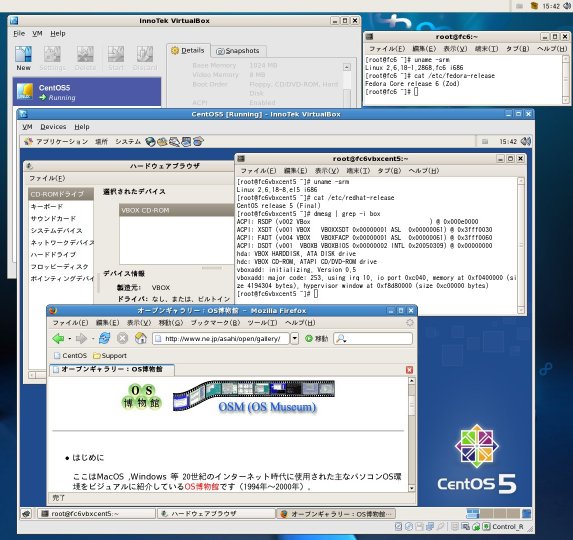Select the VBOX CD-ROM device entry
573x540 pixels.
177,210
